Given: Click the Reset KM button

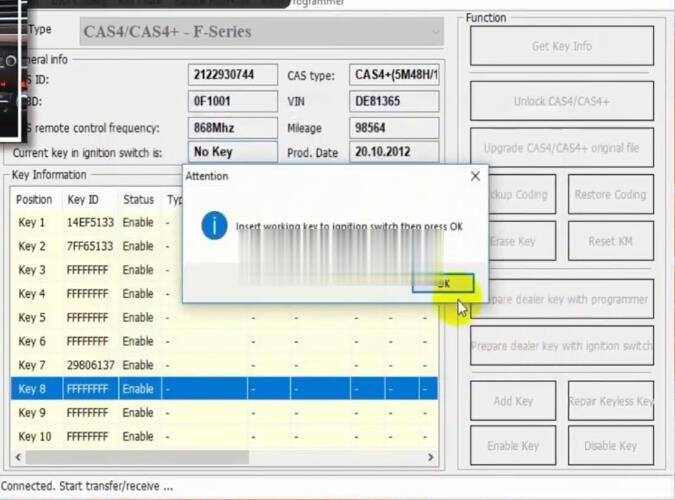Looking at the screenshot, I should [x=610, y=241].
